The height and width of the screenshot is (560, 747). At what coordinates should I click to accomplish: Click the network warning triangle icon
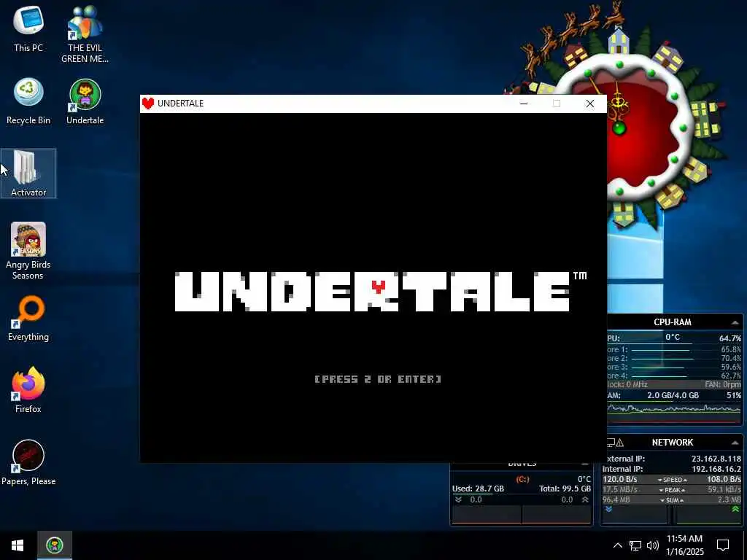coord(619,443)
